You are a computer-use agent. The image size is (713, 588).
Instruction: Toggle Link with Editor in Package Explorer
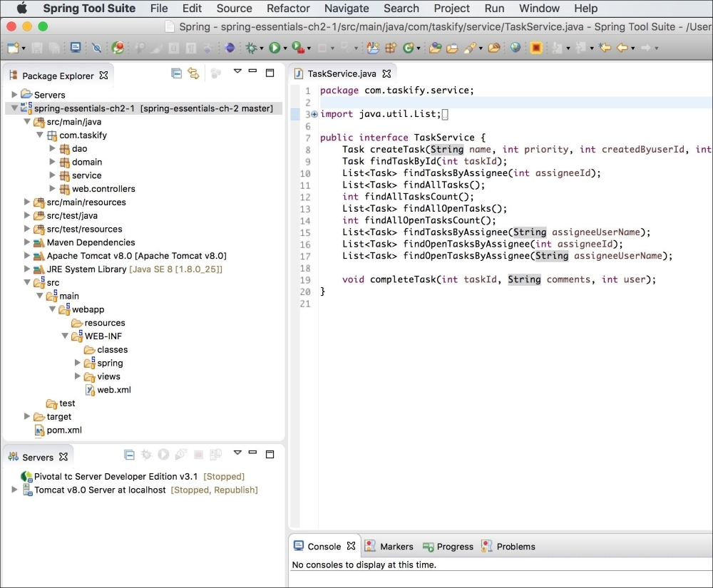tap(193, 72)
